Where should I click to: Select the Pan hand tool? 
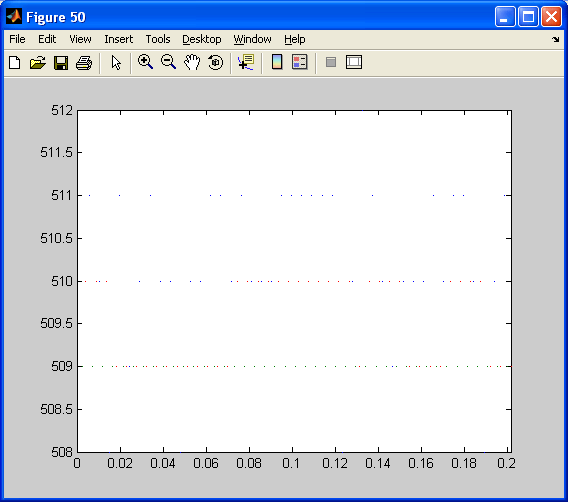pos(192,62)
